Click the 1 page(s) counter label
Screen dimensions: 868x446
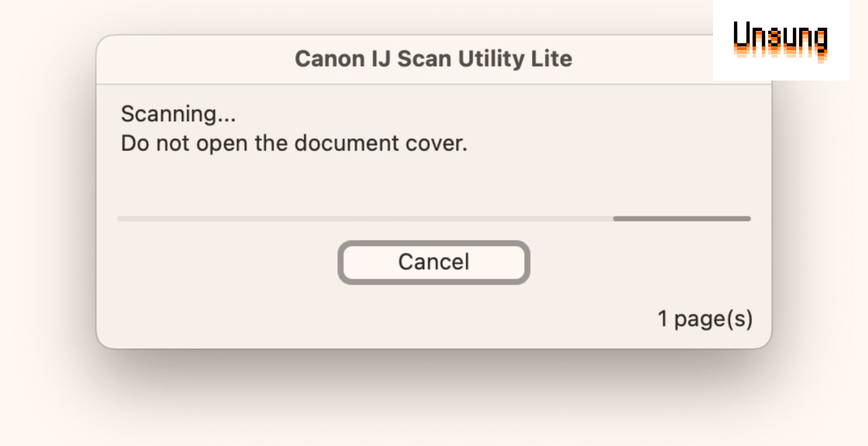705,319
